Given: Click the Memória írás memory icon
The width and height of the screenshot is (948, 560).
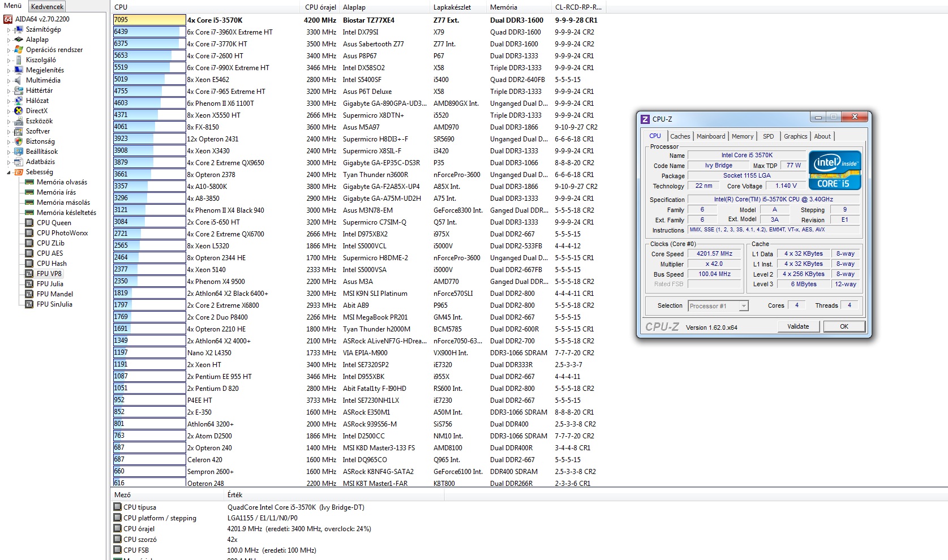Looking at the screenshot, I should (29, 192).
